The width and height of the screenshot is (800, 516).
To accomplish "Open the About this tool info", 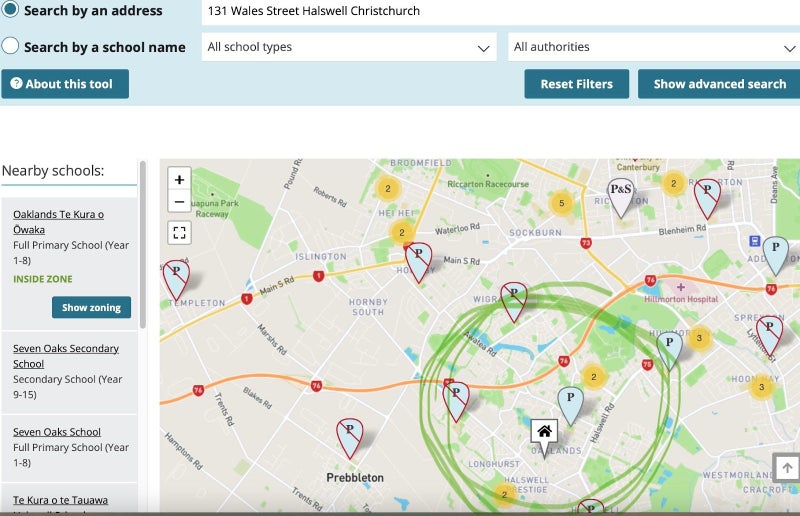I will click(x=65, y=84).
